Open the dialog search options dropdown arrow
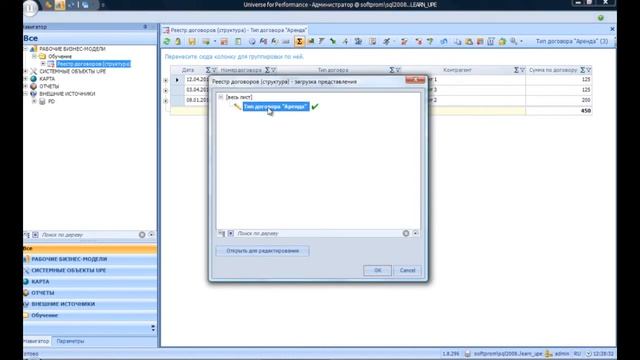The width and height of the screenshot is (640, 360). (416, 233)
